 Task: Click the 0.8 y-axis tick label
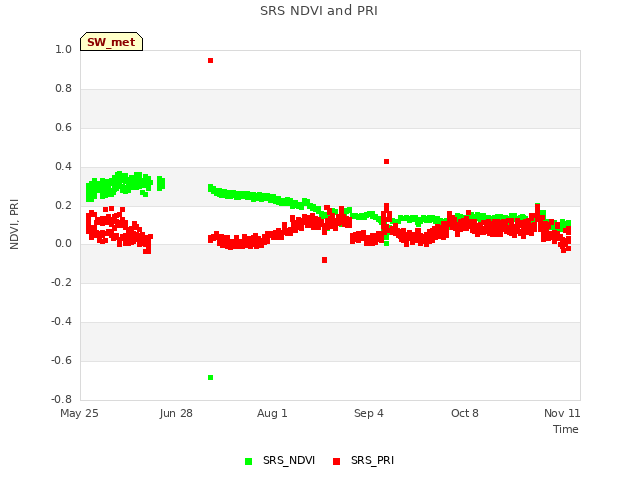[x=63, y=89]
